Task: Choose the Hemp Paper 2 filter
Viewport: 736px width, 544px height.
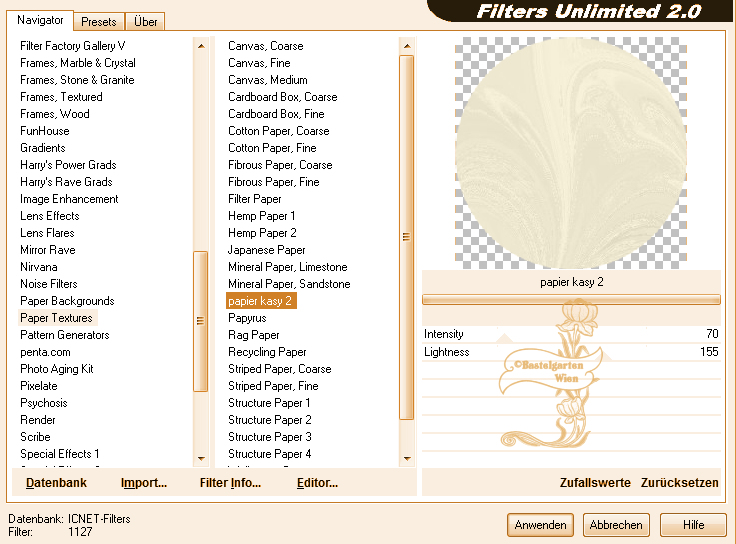Action: (262, 233)
